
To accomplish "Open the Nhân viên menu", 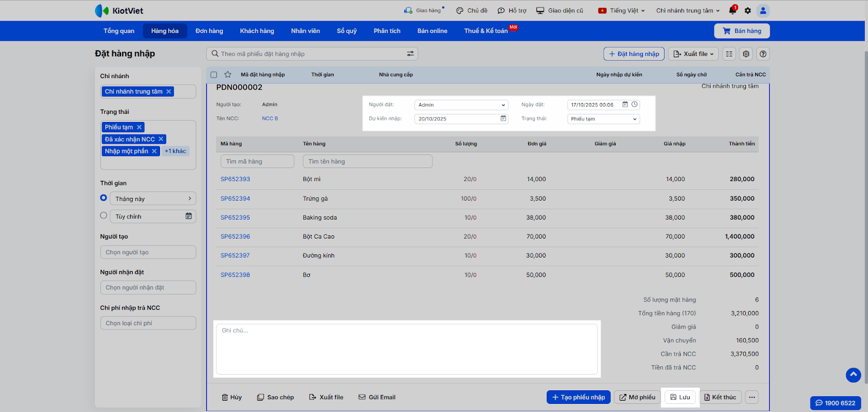I will pyautogui.click(x=305, y=31).
